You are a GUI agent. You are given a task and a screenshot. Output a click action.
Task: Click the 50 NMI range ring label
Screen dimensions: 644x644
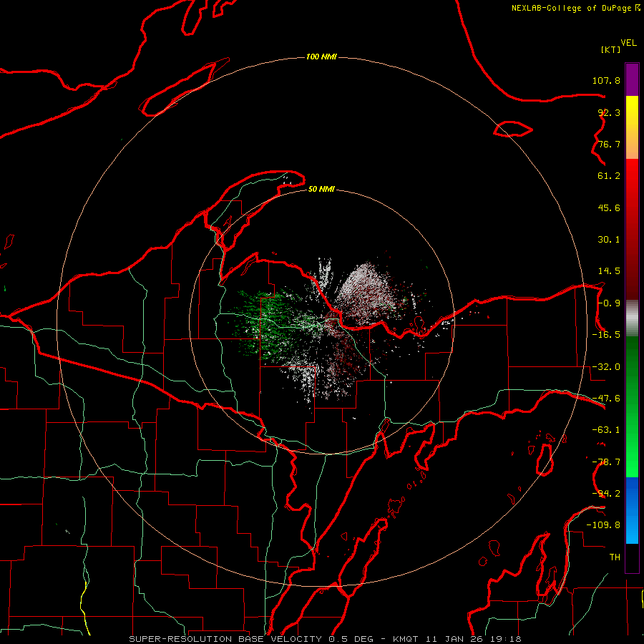pyautogui.click(x=321, y=189)
